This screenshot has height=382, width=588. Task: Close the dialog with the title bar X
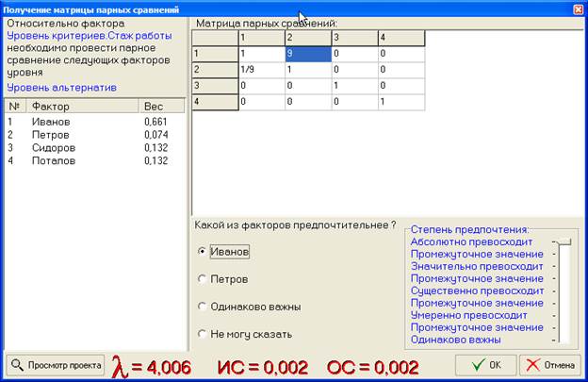(577, 8)
